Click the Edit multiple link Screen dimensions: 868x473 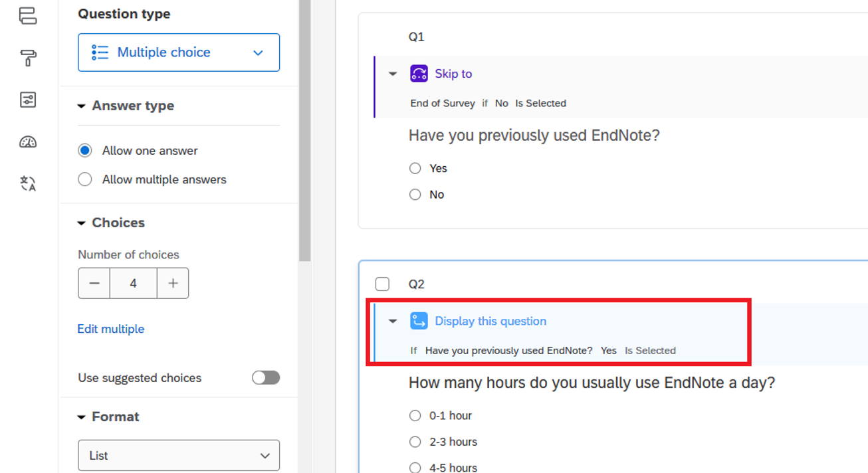[111, 329]
